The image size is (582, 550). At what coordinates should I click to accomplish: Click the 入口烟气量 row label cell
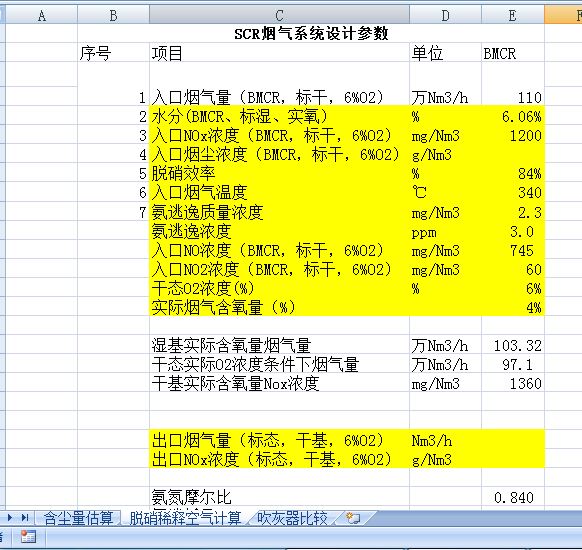point(279,97)
